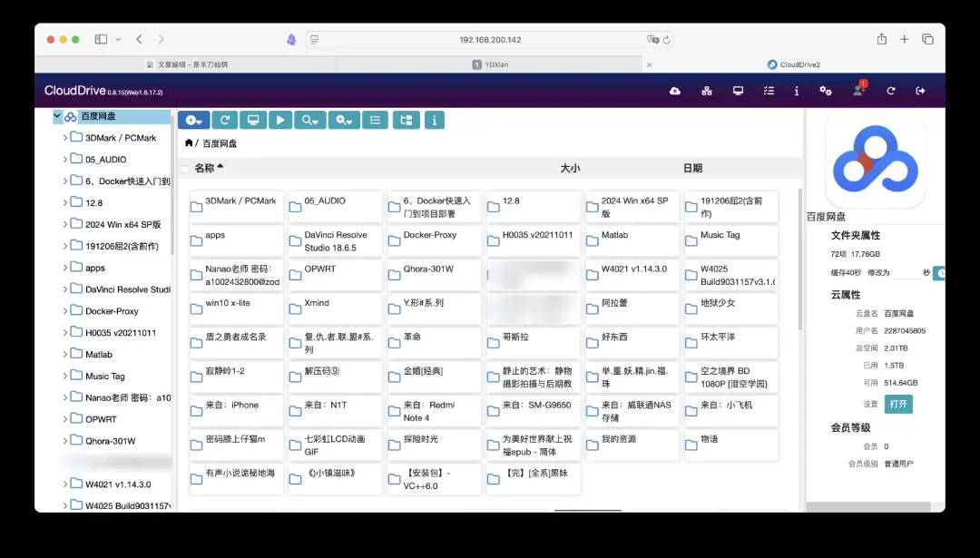The height and width of the screenshot is (558, 980).
Task: Sort files by 大小 column header
Action: coord(570,169)
